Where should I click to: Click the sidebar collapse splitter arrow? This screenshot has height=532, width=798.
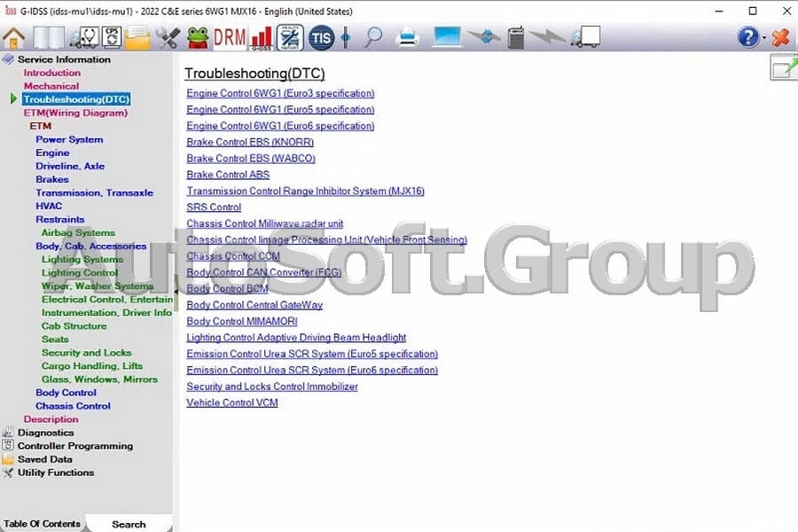(176, 292)
